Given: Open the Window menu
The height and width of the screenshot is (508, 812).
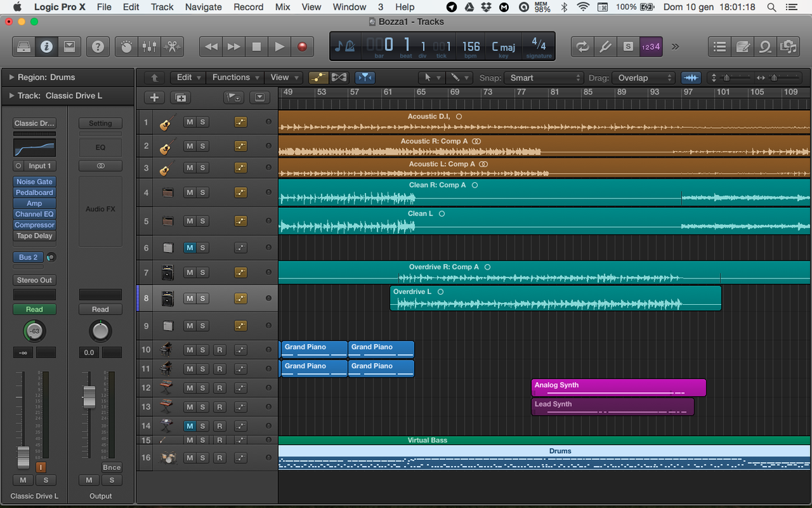Looking at the screenshot, I should pyautogui.click(x=350, y=7).
